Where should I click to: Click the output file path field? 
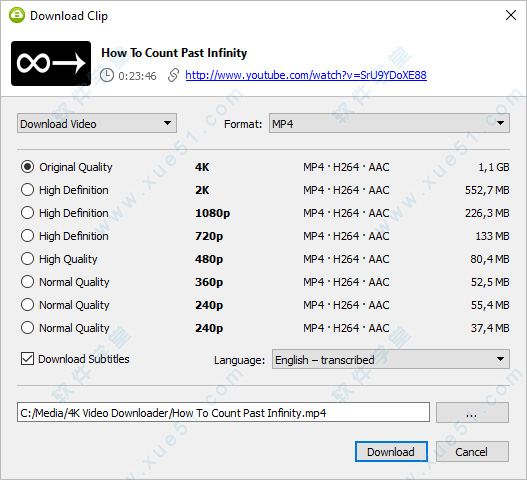coord(223,412)
